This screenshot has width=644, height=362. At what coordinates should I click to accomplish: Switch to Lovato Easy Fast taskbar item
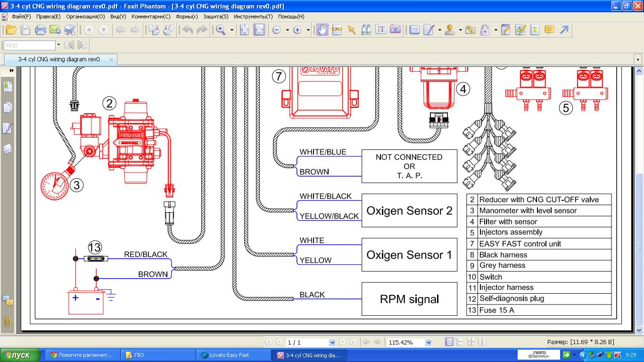pyautogui.click(x=234, y=355)
